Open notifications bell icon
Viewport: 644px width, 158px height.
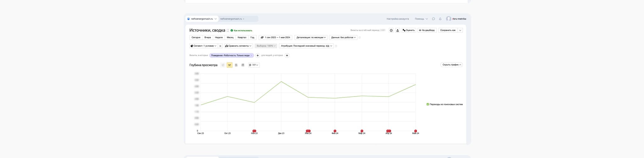440,19
